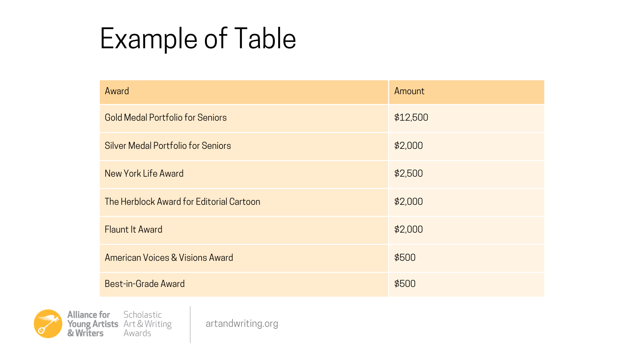Click the orange Alliance logo icon

coord(48,324)
